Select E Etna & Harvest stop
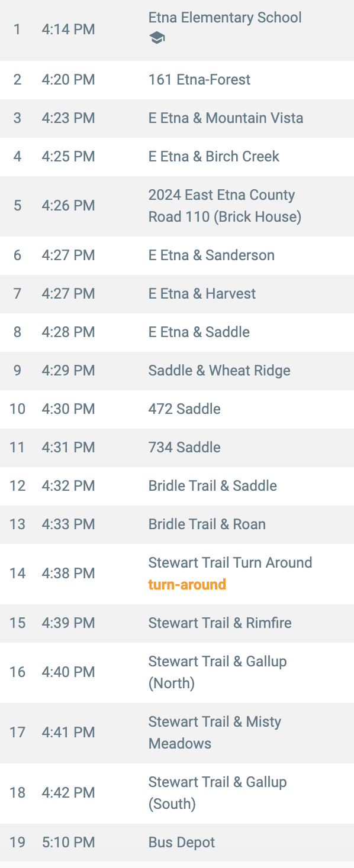 [177, 294]
